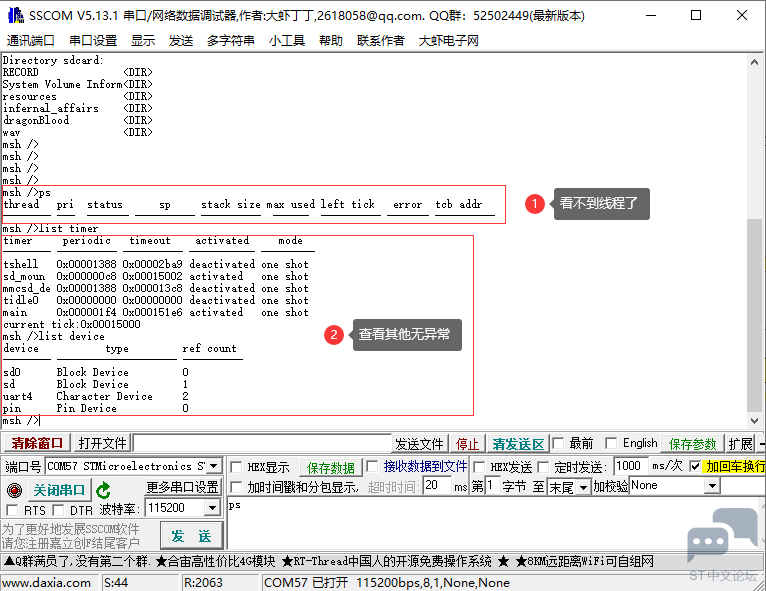
Task: Toggle the English checkbox
Action: (x=611, y=443)
